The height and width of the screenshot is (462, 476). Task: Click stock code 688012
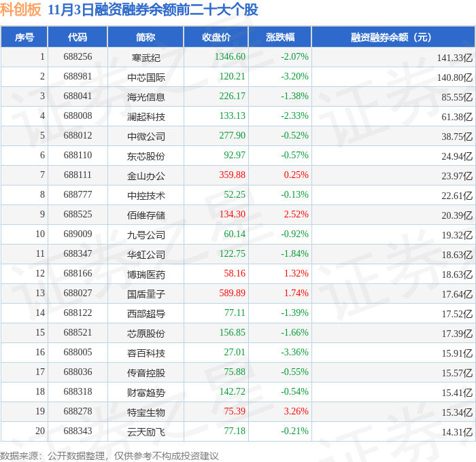[78, 136]
